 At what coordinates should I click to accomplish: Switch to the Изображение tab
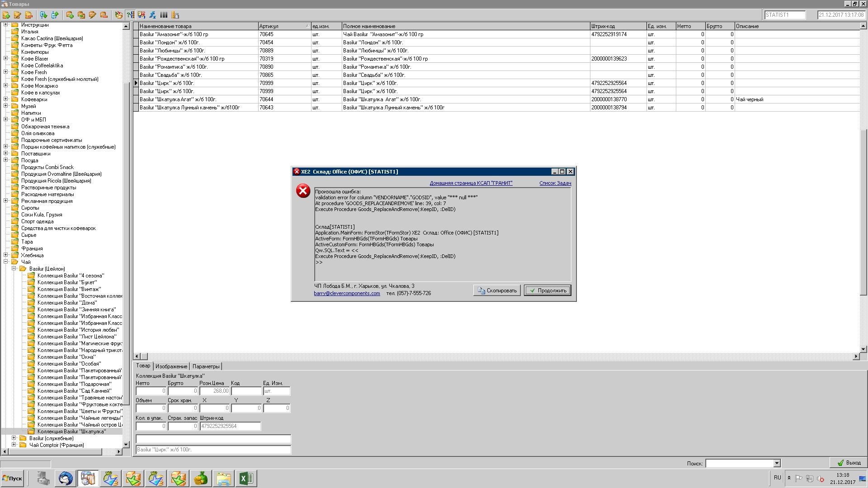171,366
